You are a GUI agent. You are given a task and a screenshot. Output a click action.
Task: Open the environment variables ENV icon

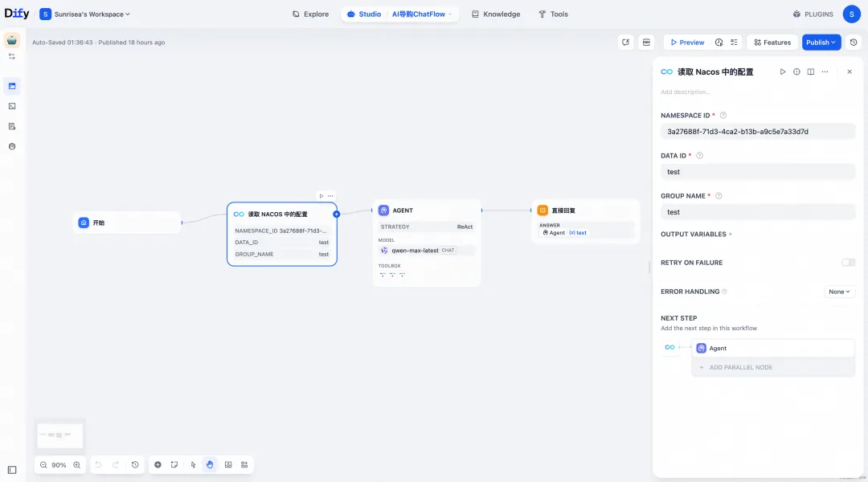646,42
